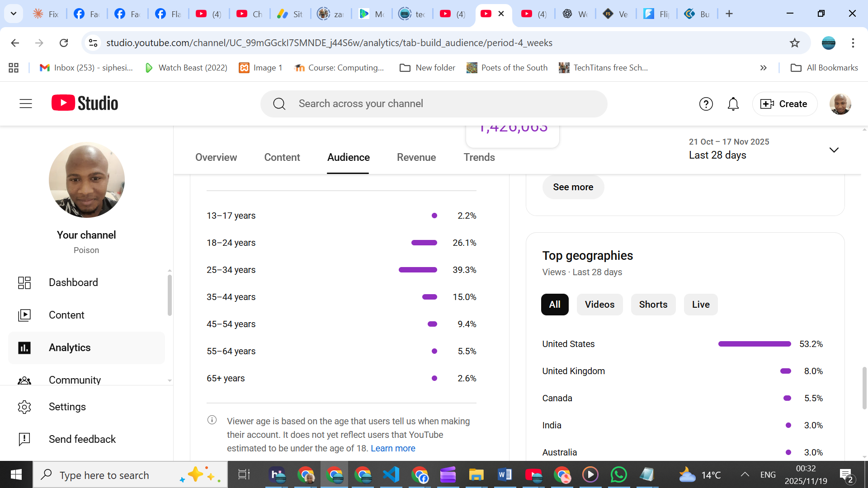Switch to the Revenue tab
Screen dimensions: 868x488
pyautogui.click(x=416, y=157)
